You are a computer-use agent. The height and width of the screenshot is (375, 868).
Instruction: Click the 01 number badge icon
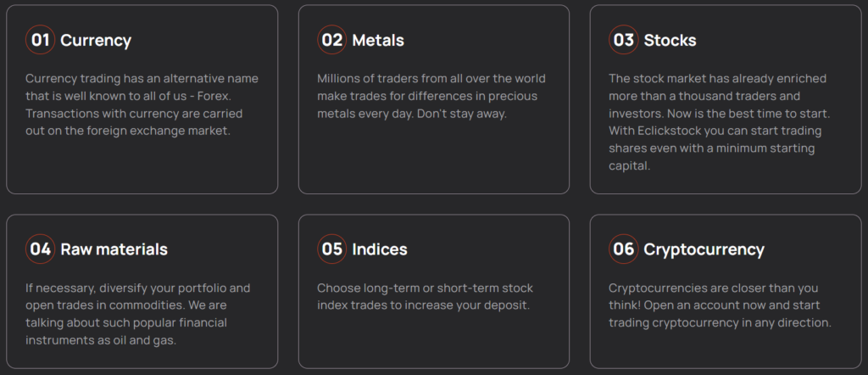40,40
